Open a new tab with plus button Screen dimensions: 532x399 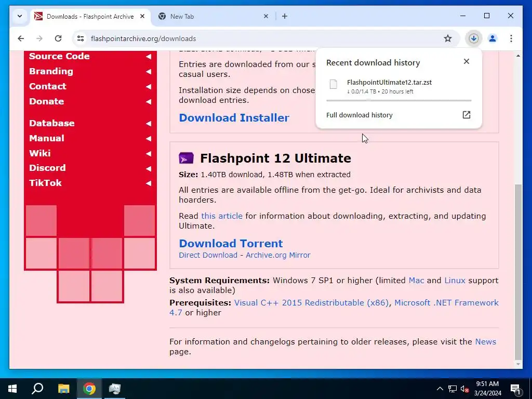(x=285, y=16)
